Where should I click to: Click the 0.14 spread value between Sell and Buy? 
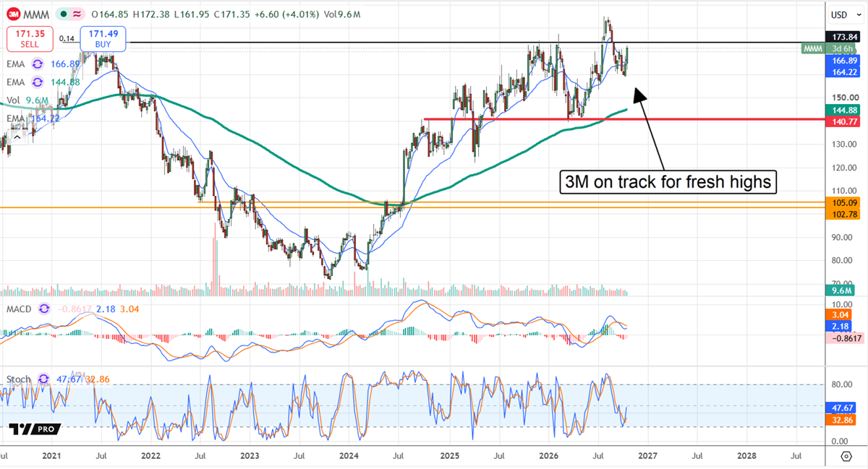click(x=67, y=38)
